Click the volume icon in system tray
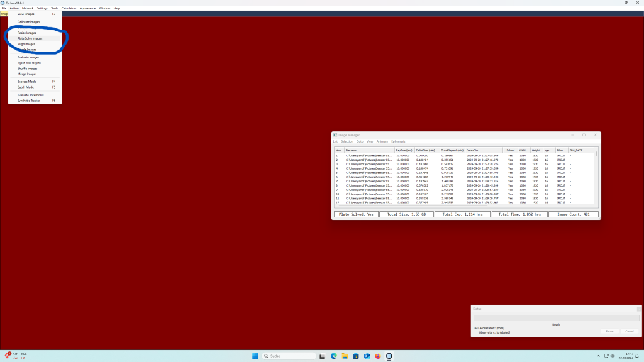The image size is (644, 362). pos(614,356)
